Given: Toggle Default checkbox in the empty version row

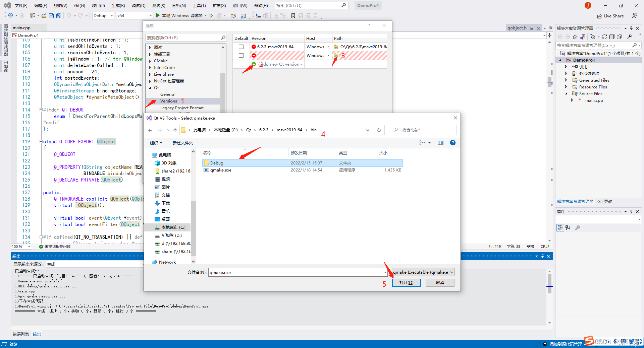Looking at the screenshot, I should tap(241, 56).
